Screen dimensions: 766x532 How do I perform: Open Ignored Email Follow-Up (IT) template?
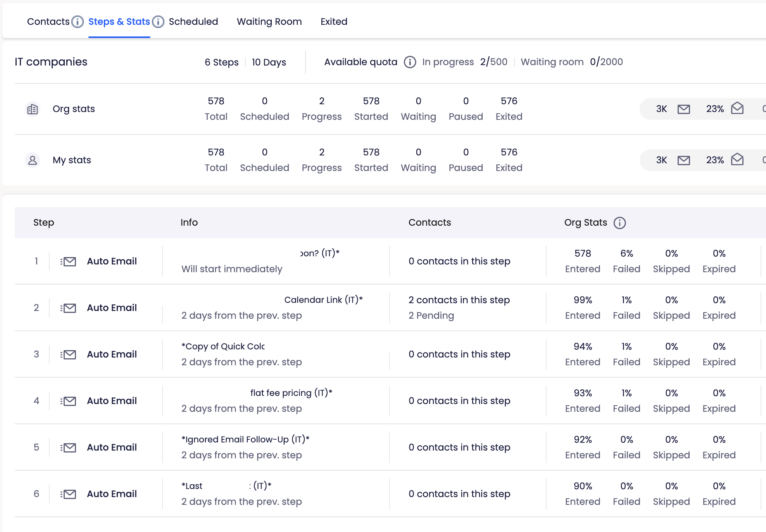tap(245, 439)
